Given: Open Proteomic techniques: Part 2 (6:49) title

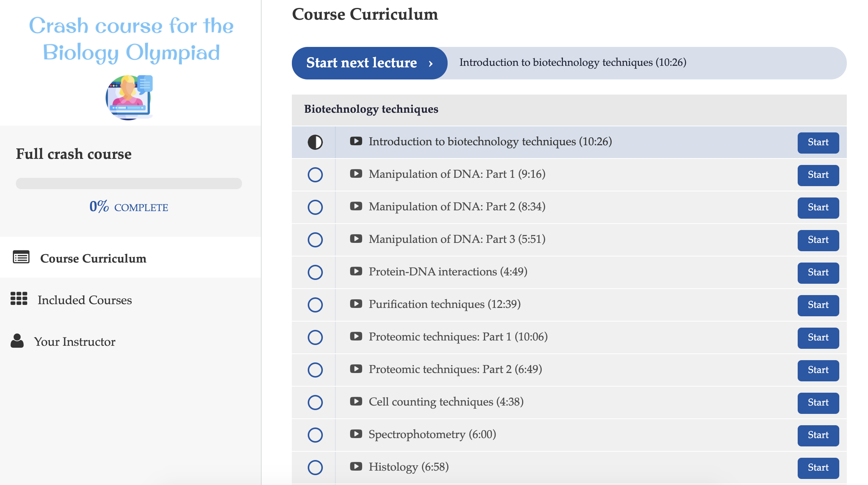Looking at the screenshot, I should (456, 369).
